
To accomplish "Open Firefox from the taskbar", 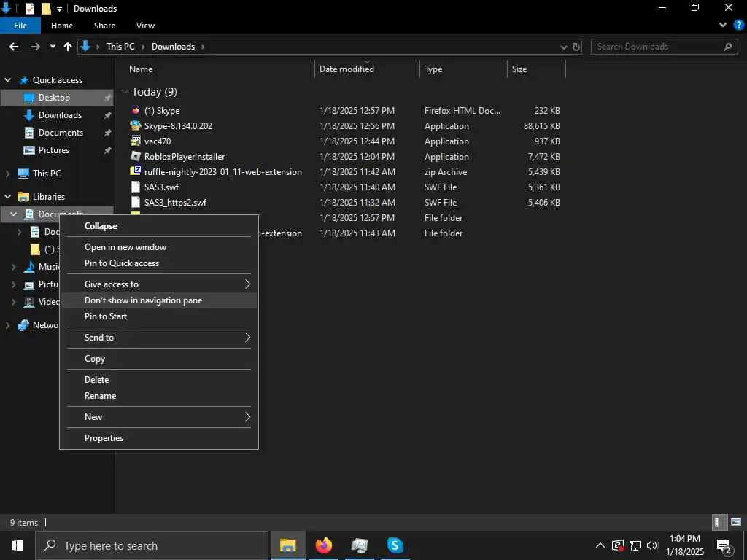I will coord(324,545).
